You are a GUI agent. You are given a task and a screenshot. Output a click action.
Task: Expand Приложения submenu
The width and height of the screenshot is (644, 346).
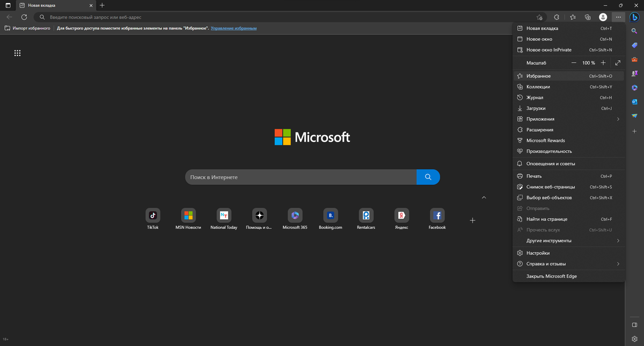coord(569,119)
